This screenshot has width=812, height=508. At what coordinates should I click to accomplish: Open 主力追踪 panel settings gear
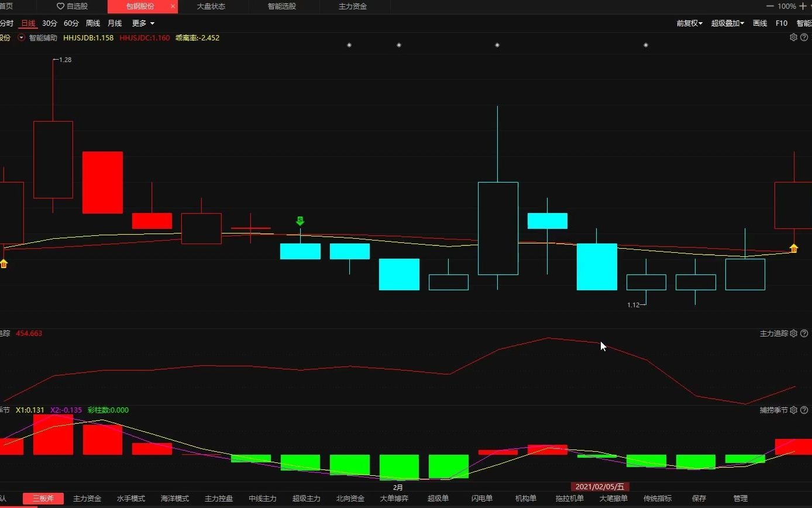[794, 333]
